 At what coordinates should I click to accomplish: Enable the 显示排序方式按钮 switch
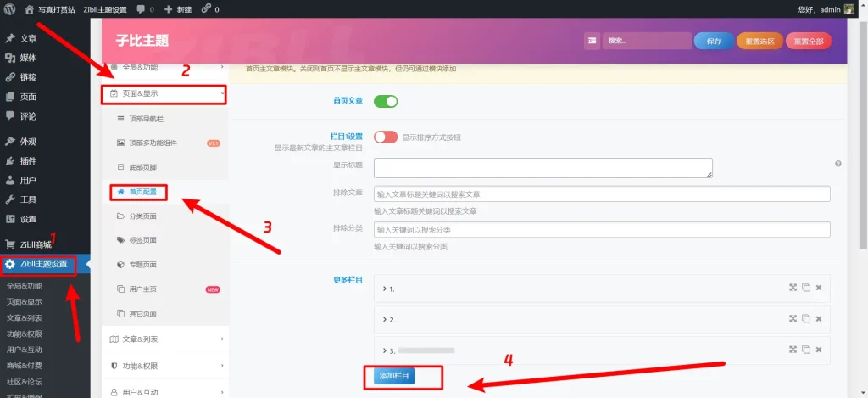386,137
